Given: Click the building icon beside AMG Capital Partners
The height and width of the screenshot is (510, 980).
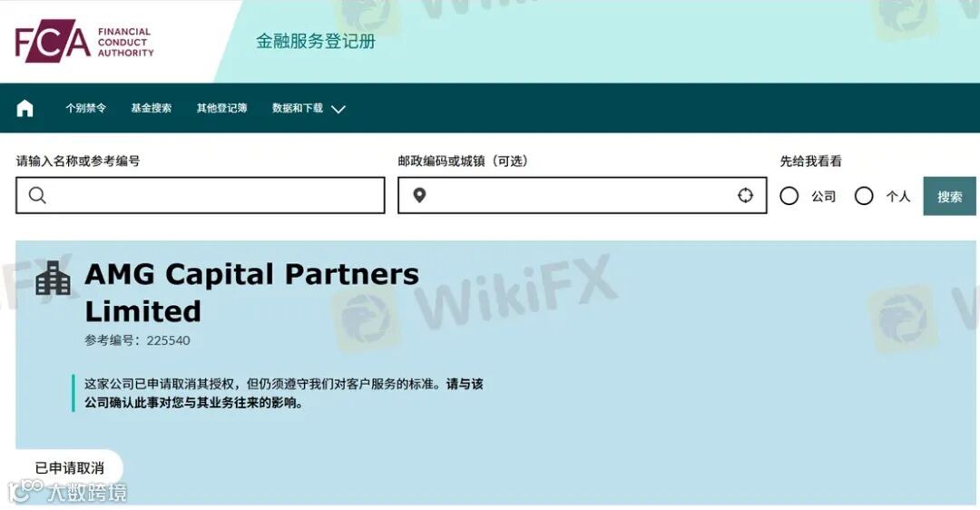Looking at the screenshot, I should pos(54,278).
